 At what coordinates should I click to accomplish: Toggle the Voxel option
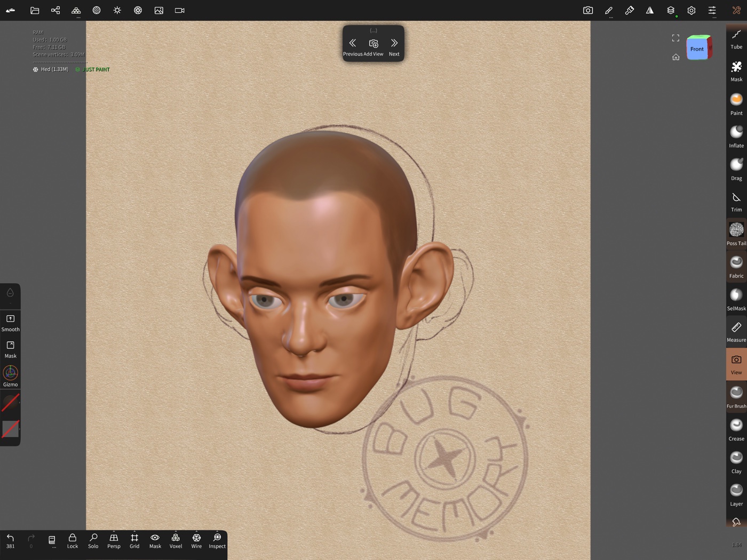(176, 541)
